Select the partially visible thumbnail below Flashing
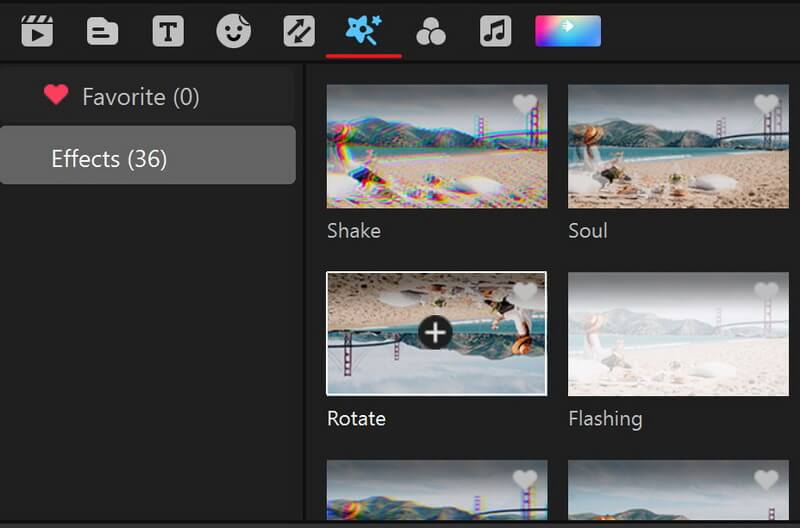800x528 pixels. (x=679, y=490)
